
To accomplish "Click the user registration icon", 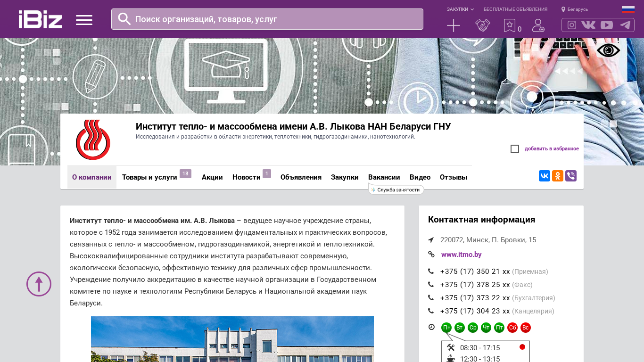I will [538, 25].
